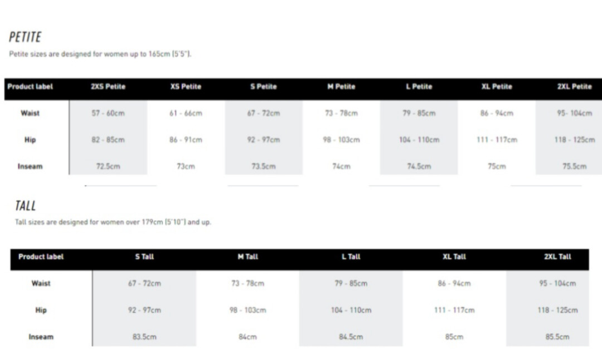Click the PETITE section heading

[25, 37]
